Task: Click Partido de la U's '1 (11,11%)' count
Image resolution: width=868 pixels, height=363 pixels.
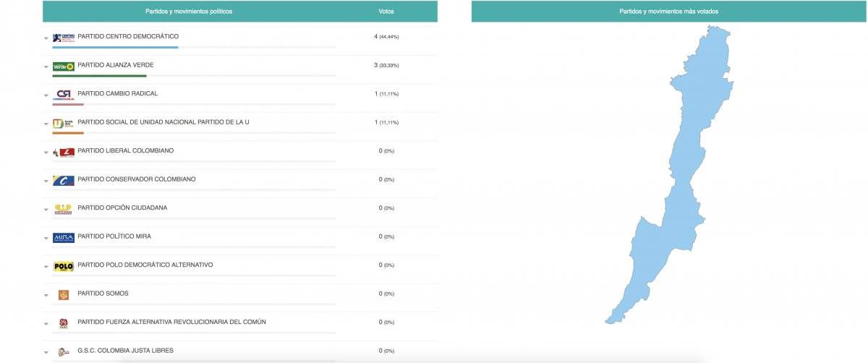Action: [x=387, y=122]
